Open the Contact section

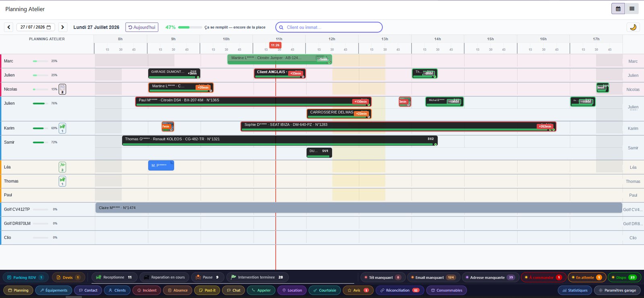tap(88, 290)
